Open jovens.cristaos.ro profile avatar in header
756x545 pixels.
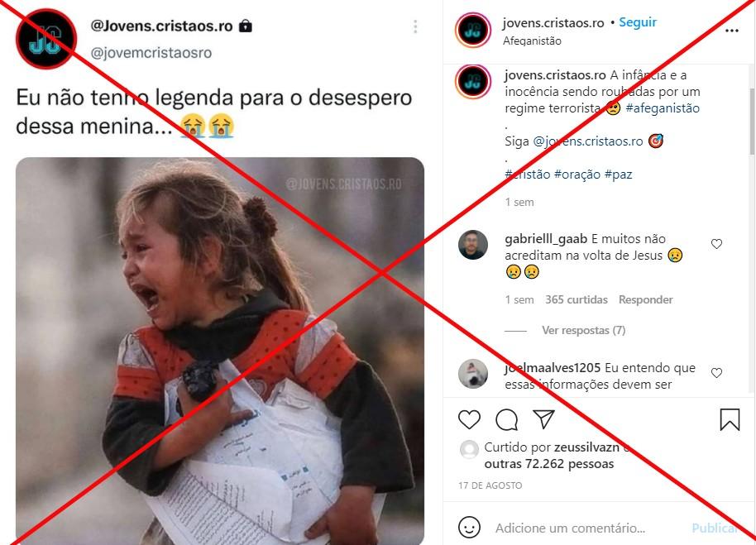pyautogui.click(x=472, y=30)
